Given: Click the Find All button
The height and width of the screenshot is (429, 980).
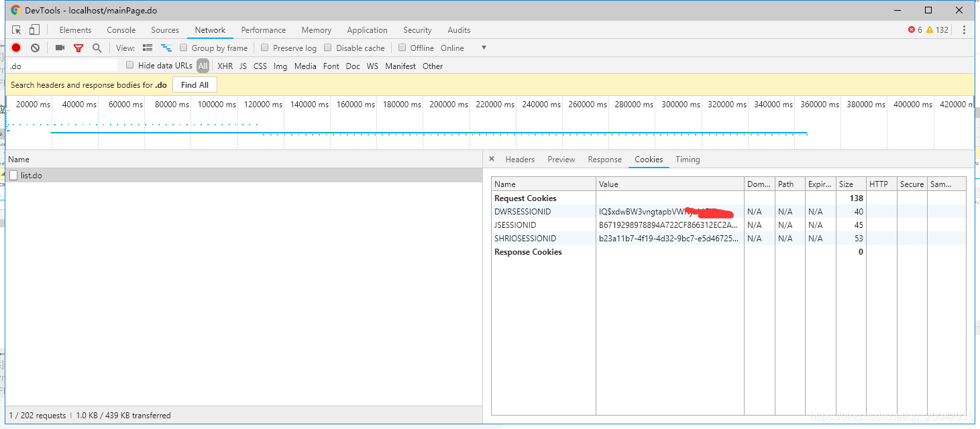Looking at the screenshot, I should point(195,85).
